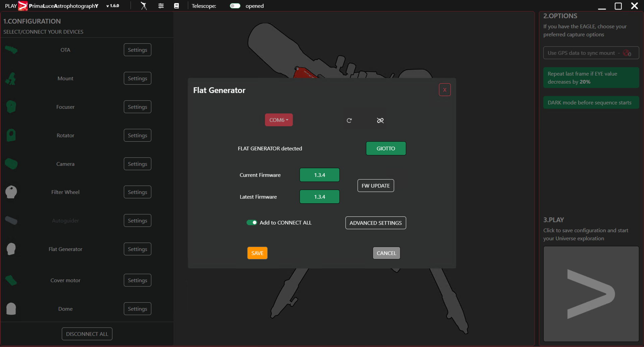Close Flat Generator dialog with red X

[x=445, y=90]
